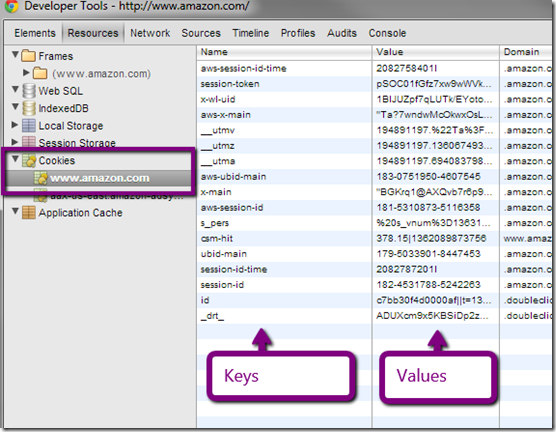Select the _drt_ cookie name
556x432 pixels.
click(212, 316)
